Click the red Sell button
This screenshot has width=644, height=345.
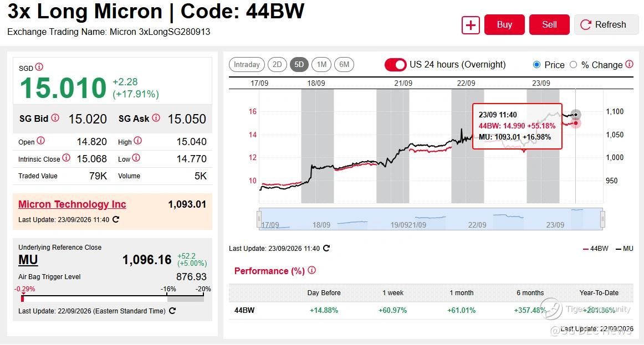pos(549,24)
